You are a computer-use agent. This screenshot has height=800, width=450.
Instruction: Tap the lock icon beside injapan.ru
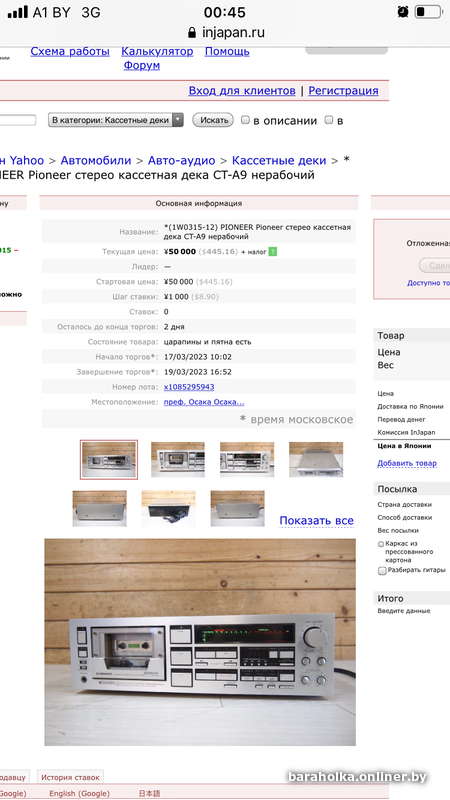pyautogui.click(x=192, y=33)
